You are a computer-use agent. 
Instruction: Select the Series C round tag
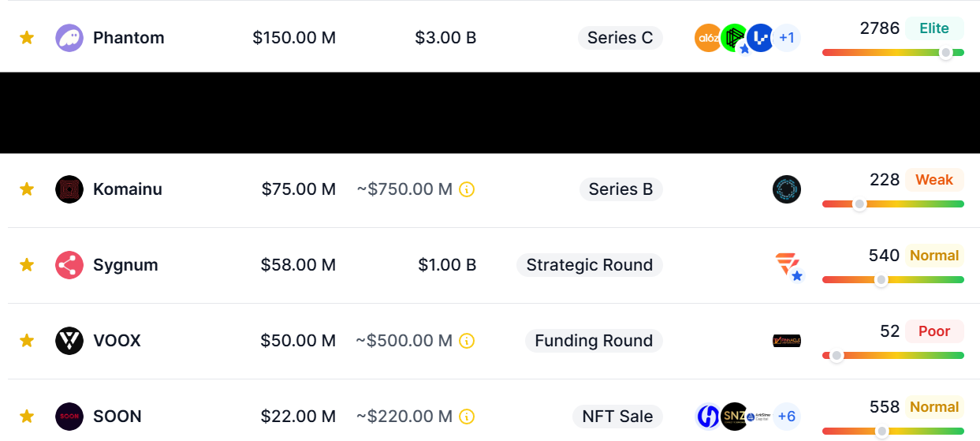pyautogui.click(x=620, y=38)
